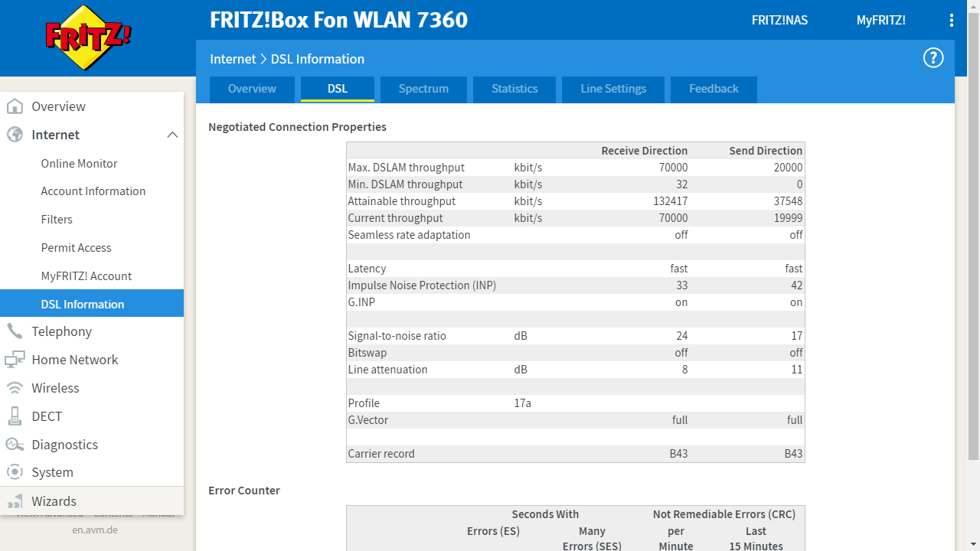Click the Overview home icon in sidebar
Screen dimensions: 980x551
15,106
